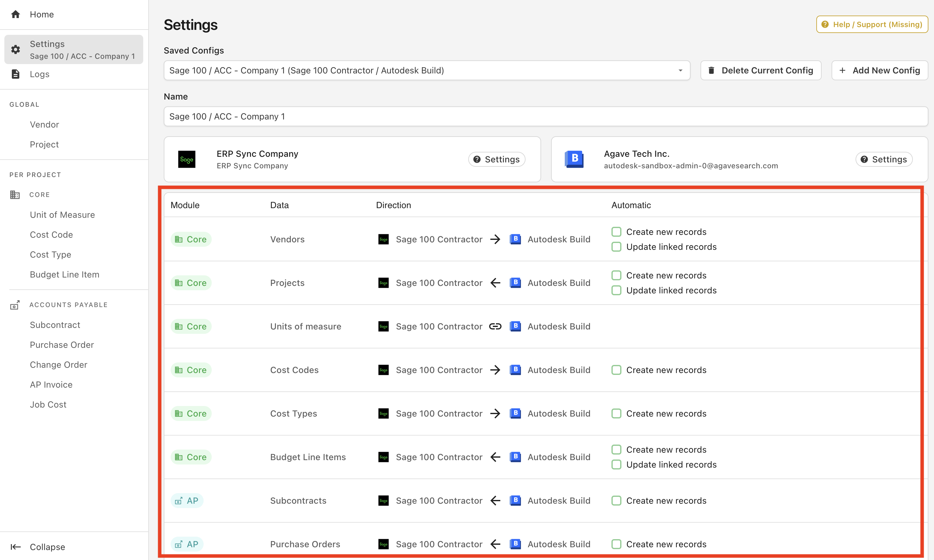The height and width of the screenshot is (560, 934).
Task: Open Subcontract in sidebar
Action: click(x=55, y=325)
